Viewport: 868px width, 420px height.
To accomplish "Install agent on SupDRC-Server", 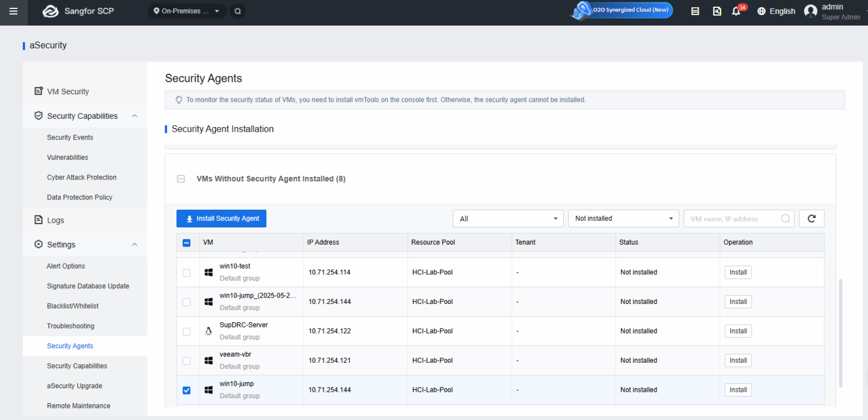I will point(738,331).
